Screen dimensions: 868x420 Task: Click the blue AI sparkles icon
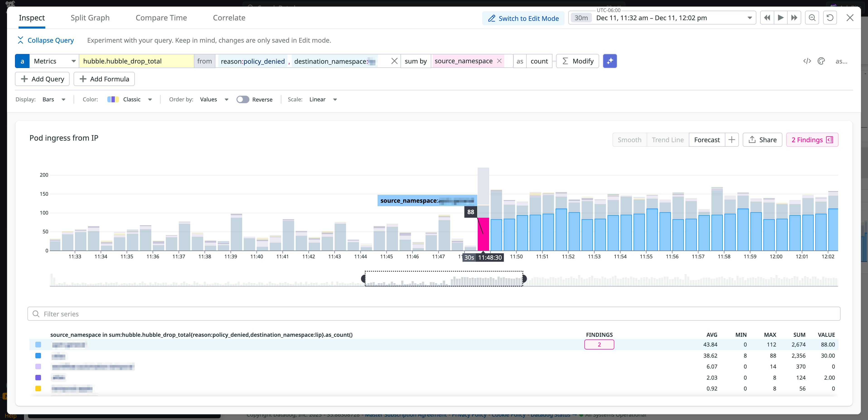(x=610, y=61)
